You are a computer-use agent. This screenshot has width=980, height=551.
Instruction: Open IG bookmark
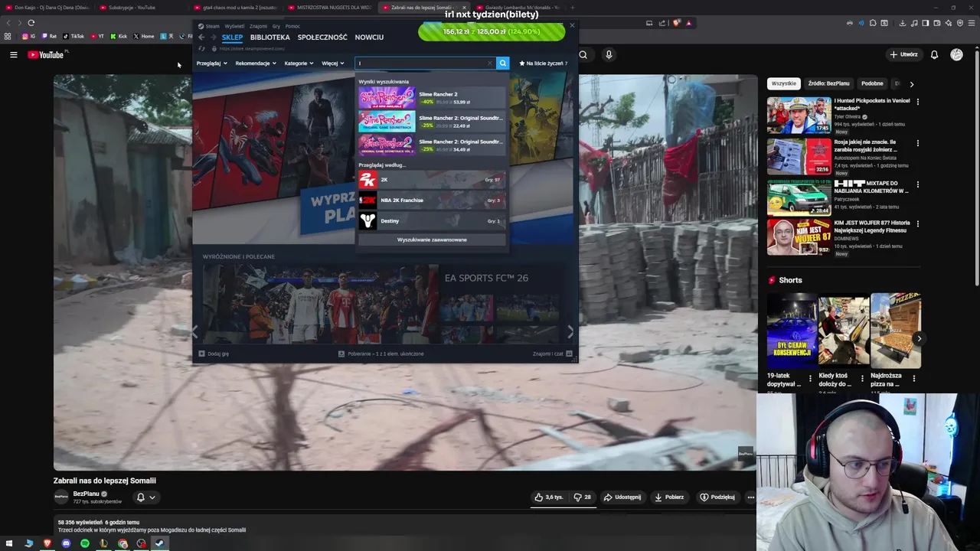pyautogui.click(x=28, y=36)
